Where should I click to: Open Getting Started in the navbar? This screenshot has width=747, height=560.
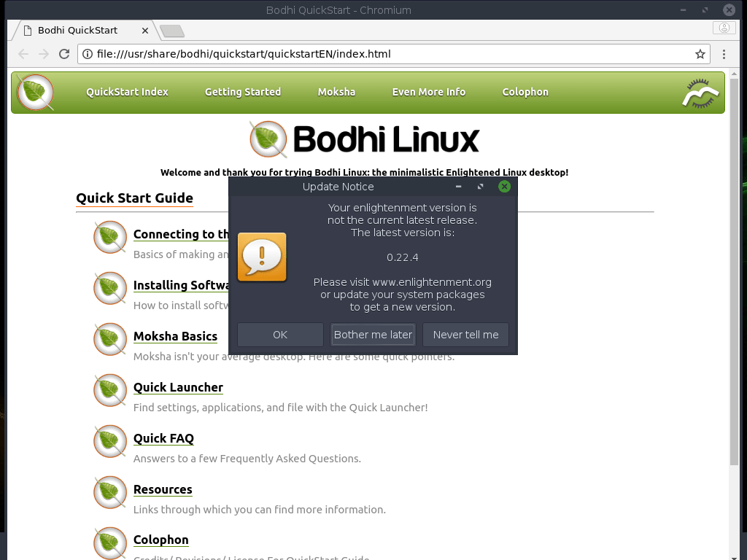point(242,92)
